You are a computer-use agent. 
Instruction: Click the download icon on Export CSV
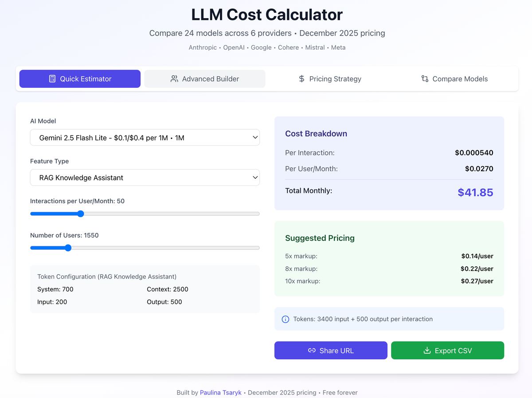pos(426,350)
